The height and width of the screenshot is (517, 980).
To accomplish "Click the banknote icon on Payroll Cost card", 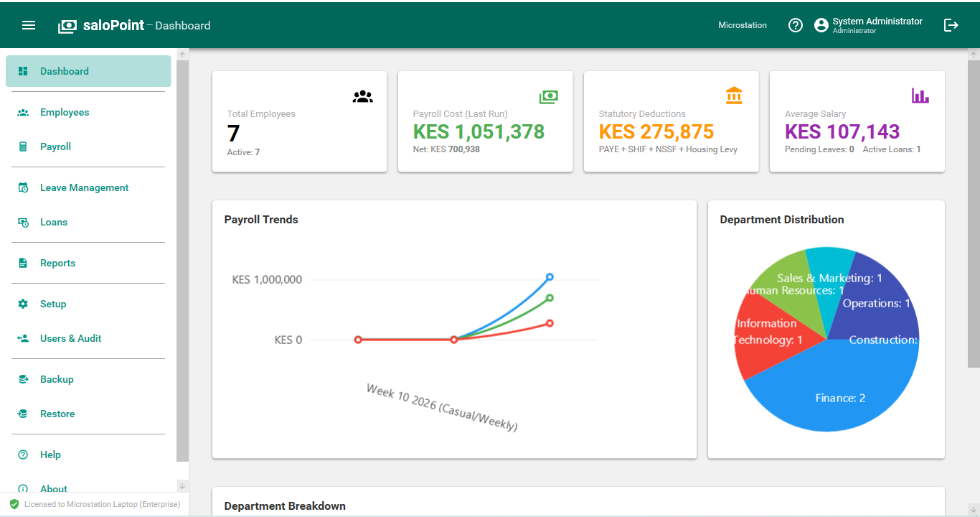I will [x=548, y=96].
